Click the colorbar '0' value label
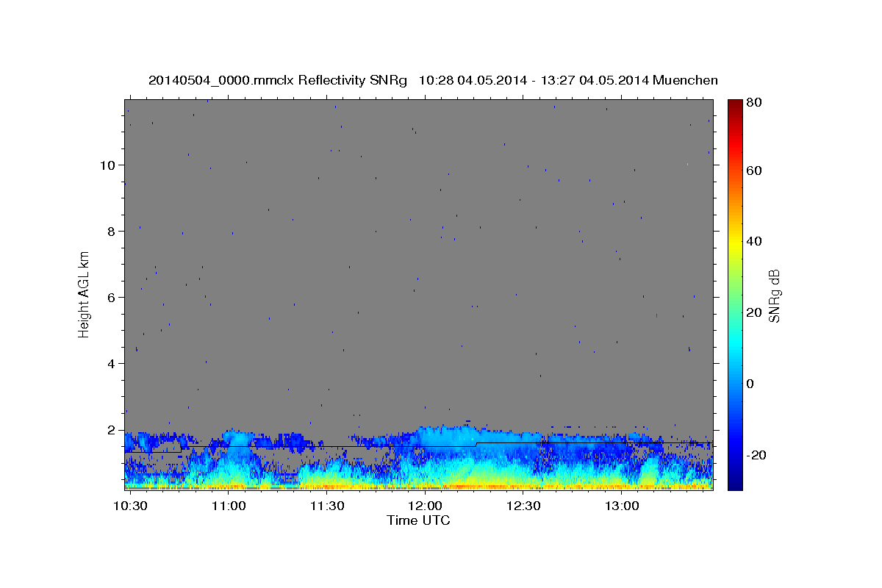This screenshot has height=588, width=882. (x=750, y=384)
